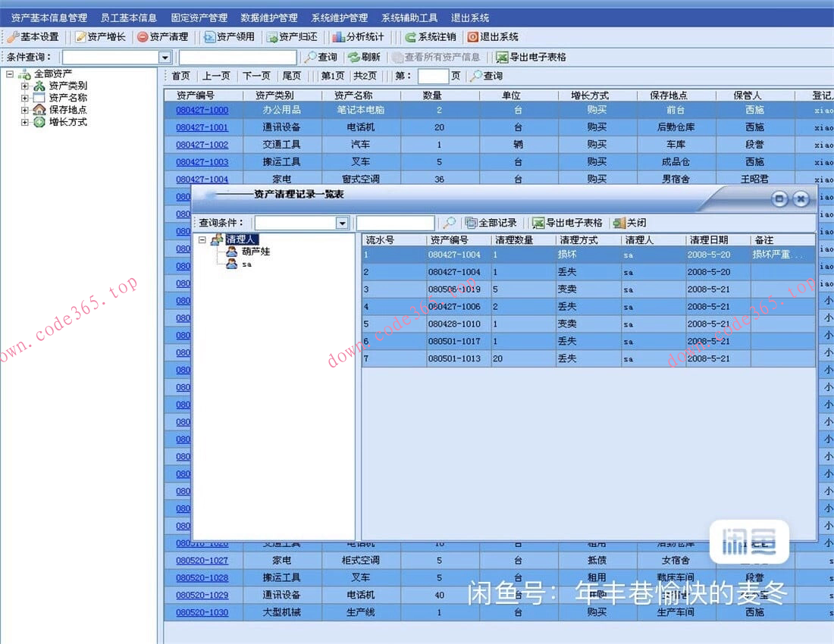Image resolution: width=834 pixels, height=644 pixels.
Task: Collapse the 清理人 tree node
Action: [202, 239]
